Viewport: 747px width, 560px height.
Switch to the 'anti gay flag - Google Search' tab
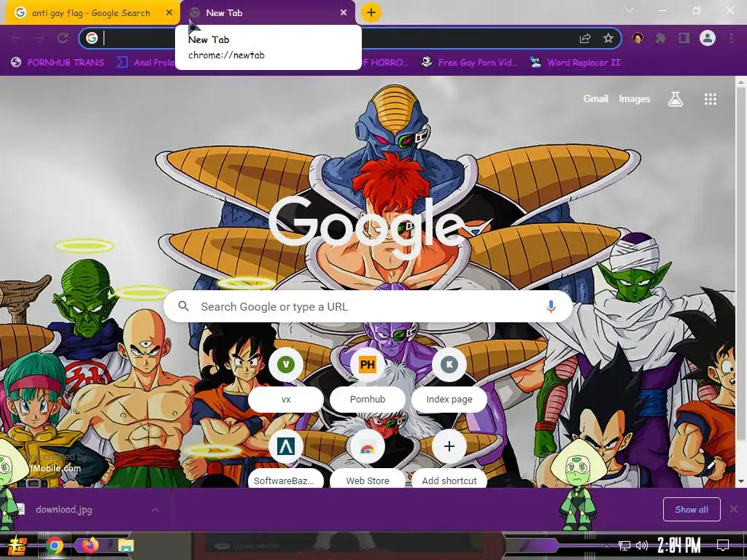click(x=90, y=13)
